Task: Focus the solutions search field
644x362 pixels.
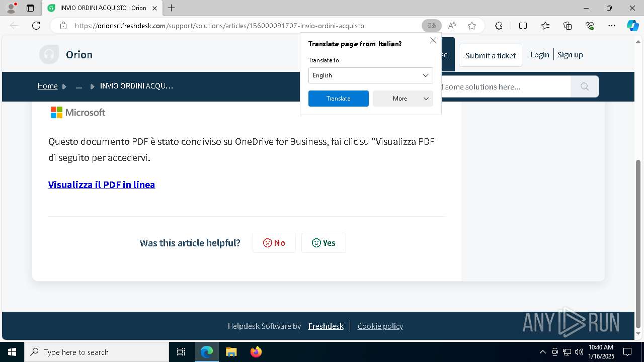Action: coord(506,86)
